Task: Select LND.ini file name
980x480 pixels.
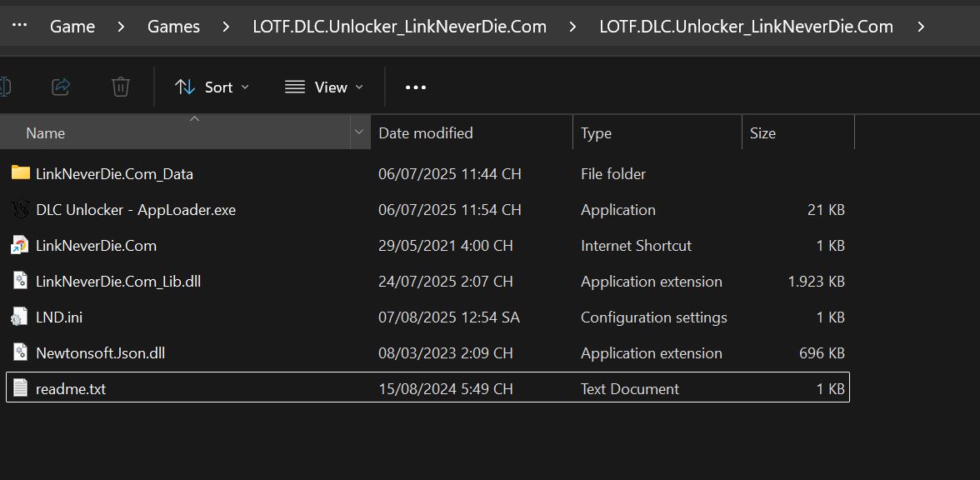Action: (59, 317)
